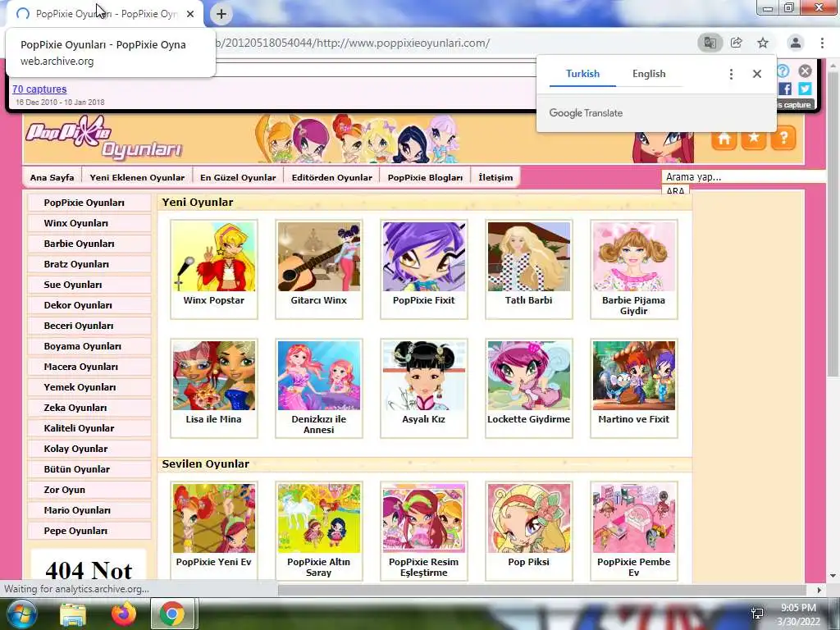The height and width of the screenshot is (630, 840).
Task: Open Ana Sayfa menu item
Action: [x=52, y=177]
